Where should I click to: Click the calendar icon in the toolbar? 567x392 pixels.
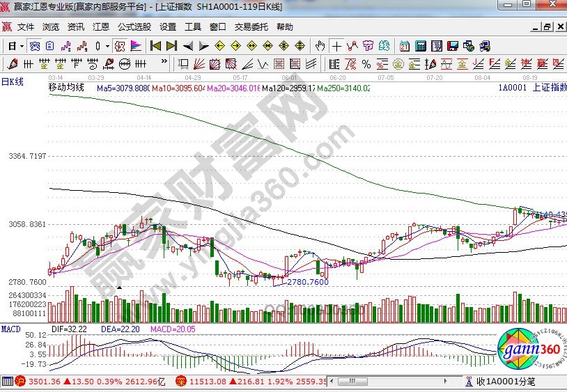pos(405,46)
